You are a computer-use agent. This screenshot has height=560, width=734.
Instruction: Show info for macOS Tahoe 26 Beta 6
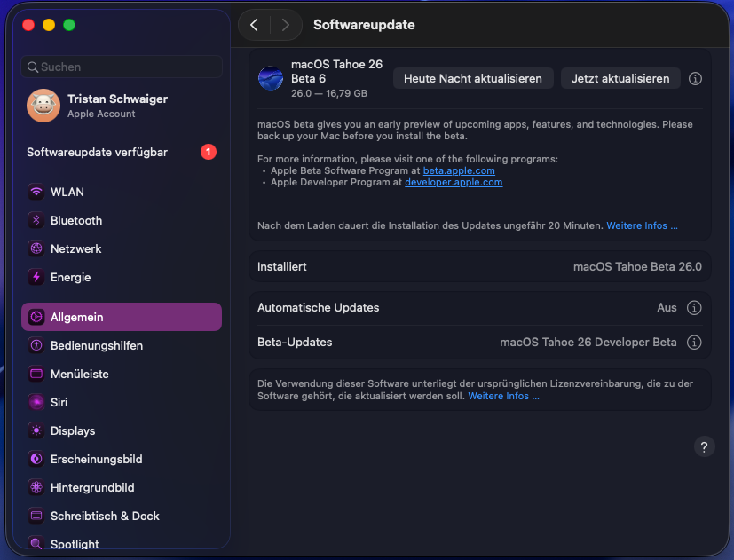coord(696,79)
